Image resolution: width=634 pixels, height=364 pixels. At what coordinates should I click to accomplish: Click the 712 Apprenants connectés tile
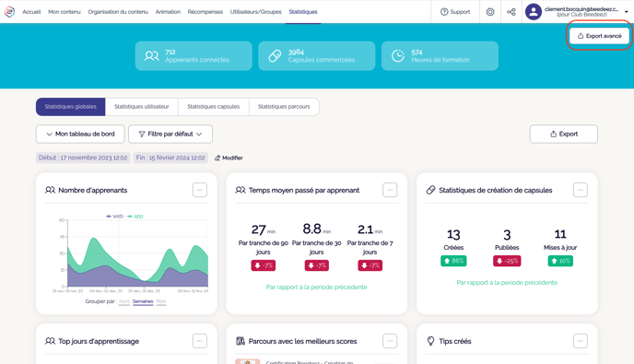[194, 56]
